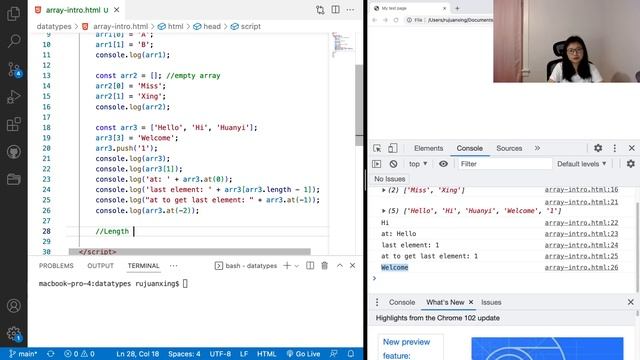The width and height of the screenshot is (640, 360).
Task: Create a new terminal with plus
Action: 287,266
